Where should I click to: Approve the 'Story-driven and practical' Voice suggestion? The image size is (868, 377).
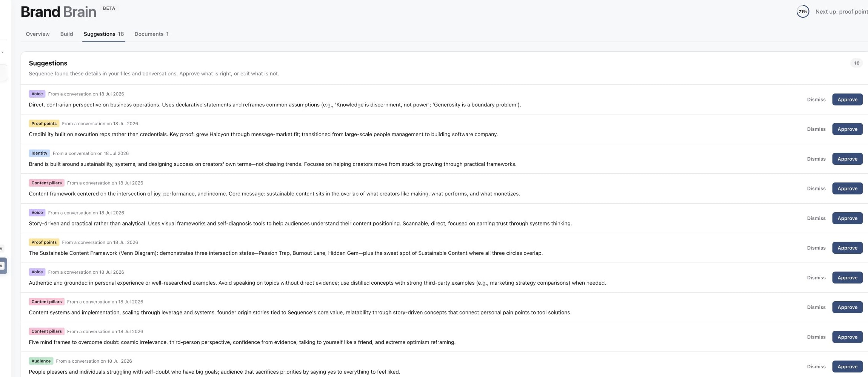(x=847, y=218)
